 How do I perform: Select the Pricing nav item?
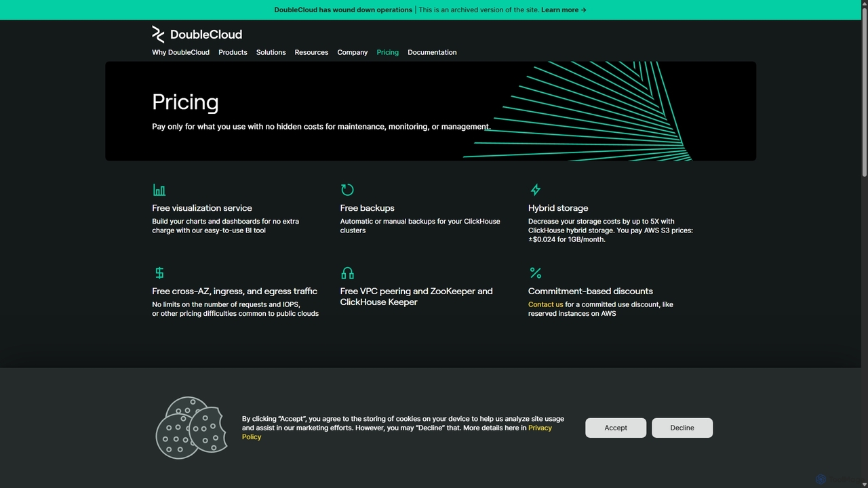388,52
